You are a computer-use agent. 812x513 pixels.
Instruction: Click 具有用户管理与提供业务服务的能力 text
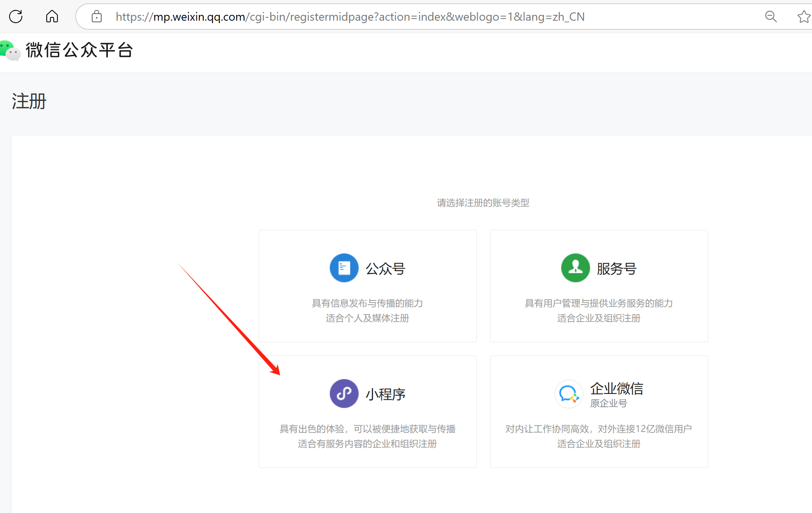click(599, 303)
